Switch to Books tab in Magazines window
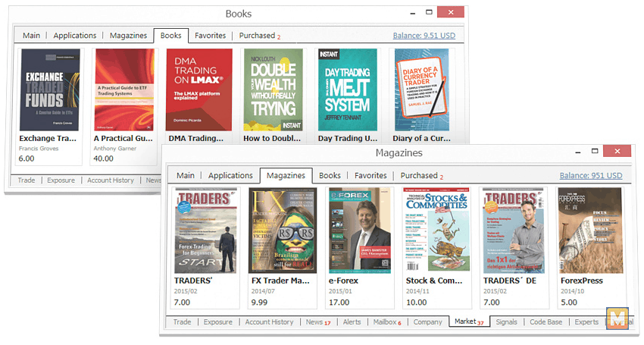The image size is (644, 345). (330, 176)
